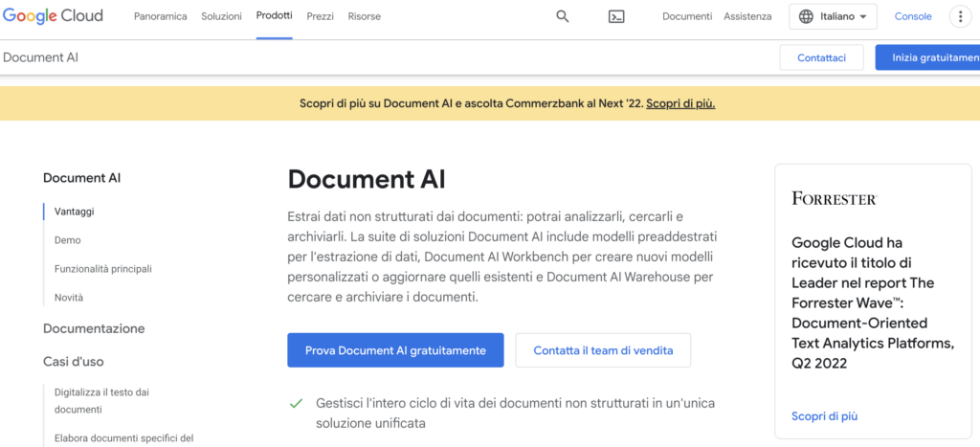The image size is (980, 447).
Task: Activate the Cloud Shell terminal icon
Action: click(617, 16)
